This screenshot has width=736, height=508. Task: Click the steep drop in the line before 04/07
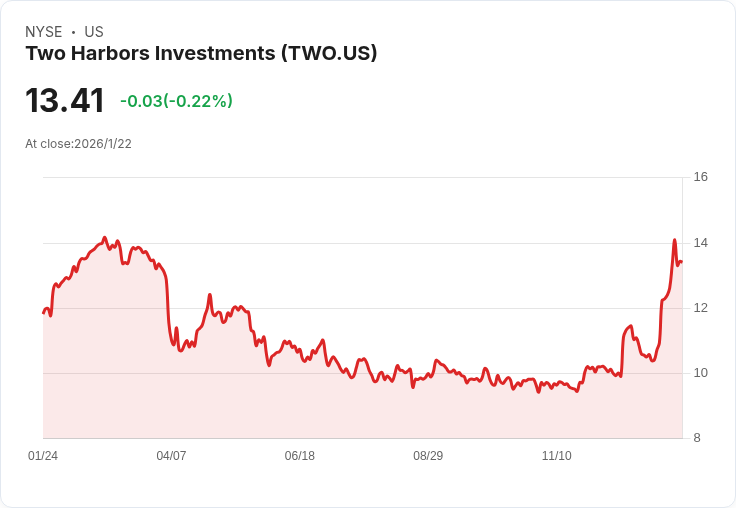167,300
